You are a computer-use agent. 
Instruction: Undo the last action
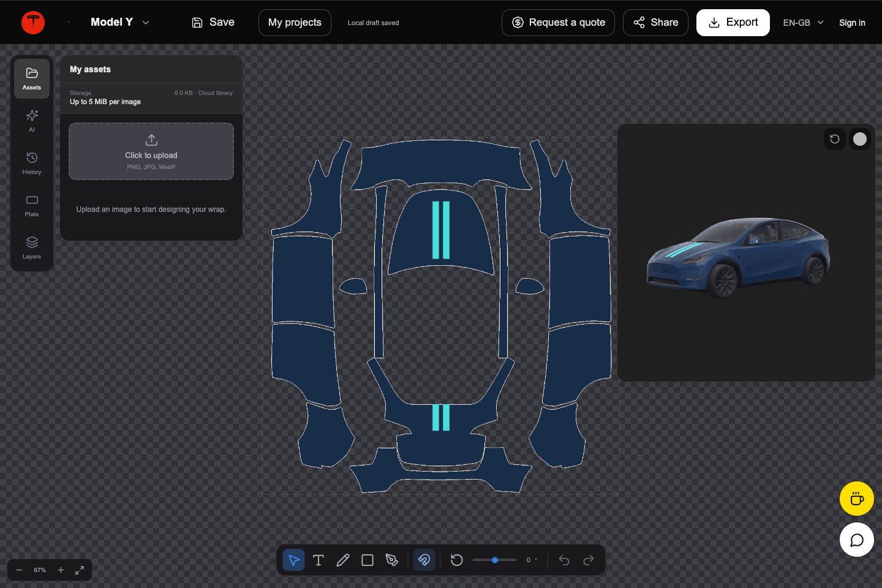point(564,560)
